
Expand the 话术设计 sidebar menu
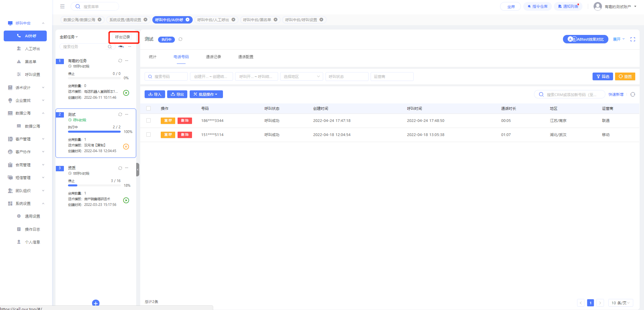point(26,88)
